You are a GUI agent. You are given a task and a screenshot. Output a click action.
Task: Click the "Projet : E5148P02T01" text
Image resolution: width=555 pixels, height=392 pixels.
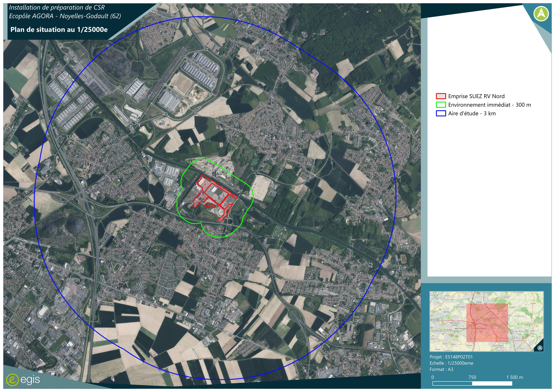[x=451, y=357]
